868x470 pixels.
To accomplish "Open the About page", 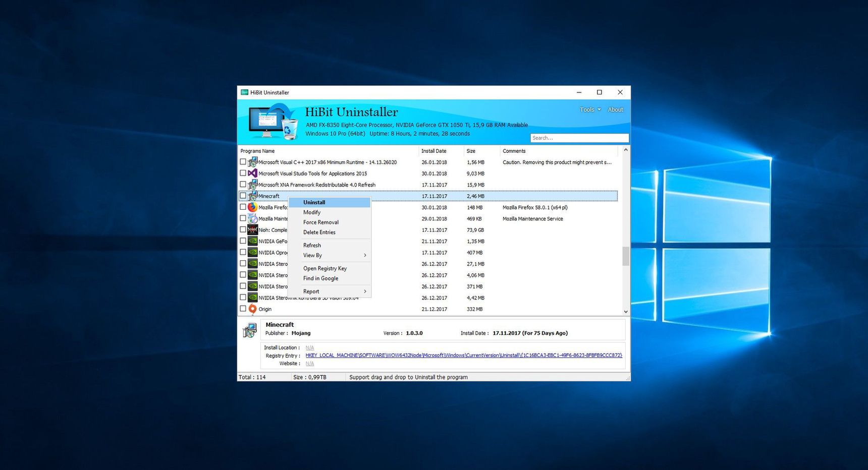I will point(615,109).
